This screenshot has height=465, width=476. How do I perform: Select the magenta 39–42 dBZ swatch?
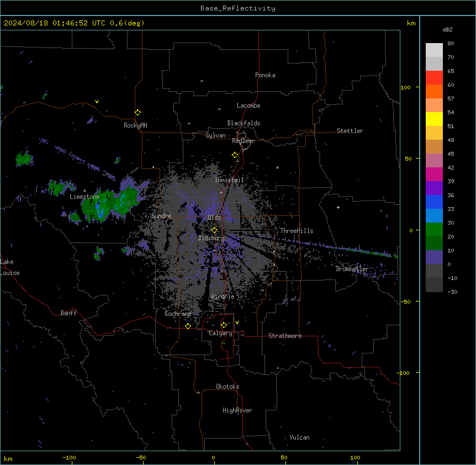(434, 174)
